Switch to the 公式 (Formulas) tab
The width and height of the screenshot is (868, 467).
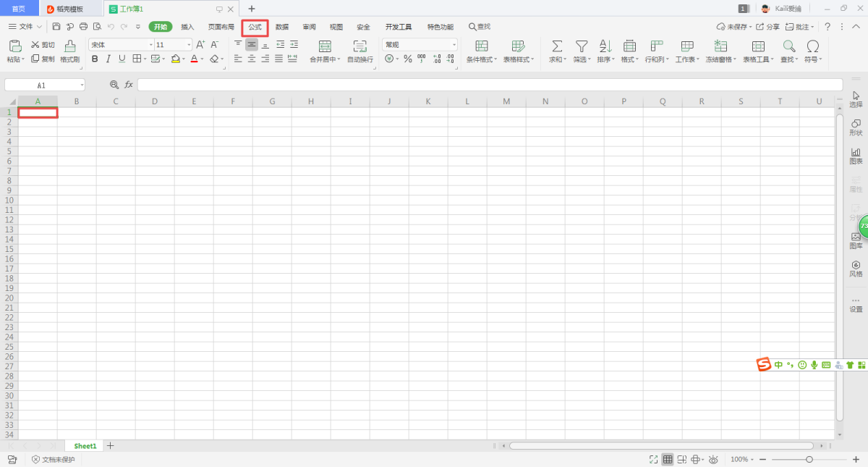(x=255, y=27)
